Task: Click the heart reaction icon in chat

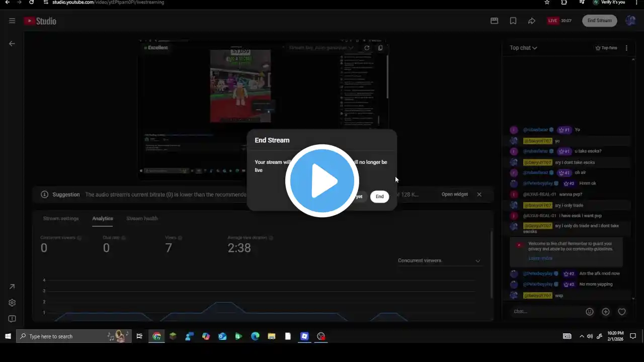Action: (x=622, y=312)
